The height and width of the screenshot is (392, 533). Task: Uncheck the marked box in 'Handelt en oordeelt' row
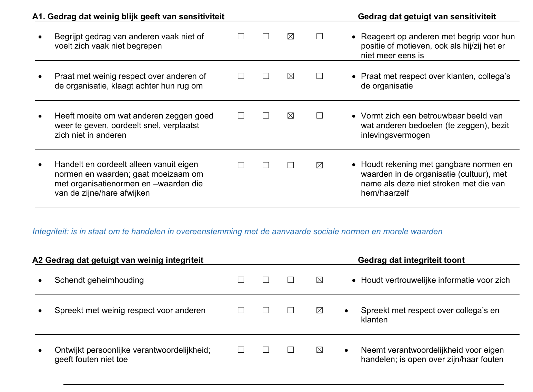point(320,165)
